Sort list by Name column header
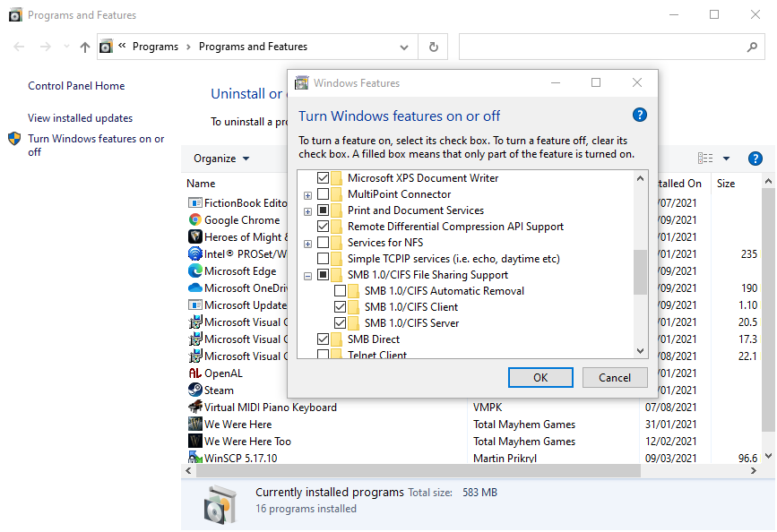 (x=201, y=184)
